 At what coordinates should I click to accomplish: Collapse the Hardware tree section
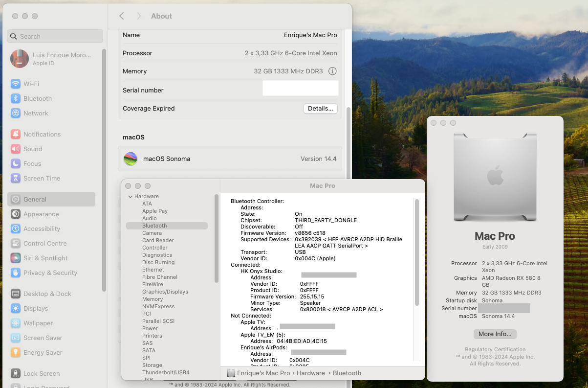131,196
